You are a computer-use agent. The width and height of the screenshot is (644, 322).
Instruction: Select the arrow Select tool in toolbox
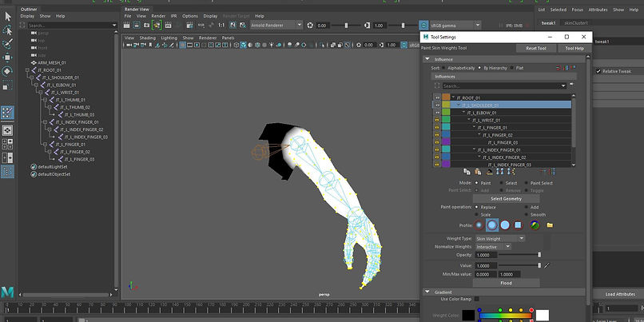(7, 17)
